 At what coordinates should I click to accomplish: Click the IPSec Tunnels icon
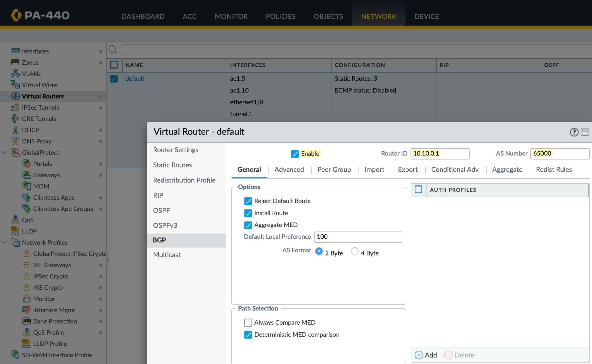15,107
